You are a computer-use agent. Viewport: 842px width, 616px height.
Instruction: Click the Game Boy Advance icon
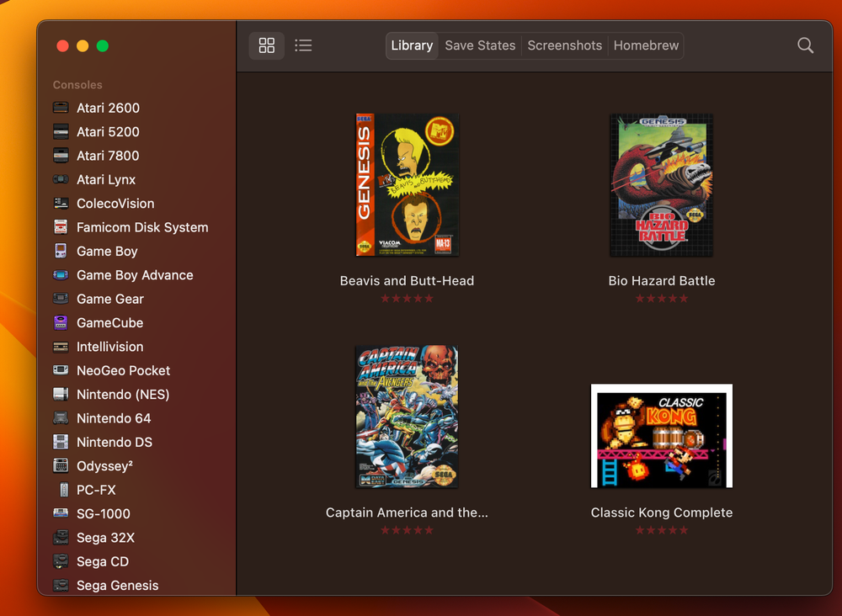[61, 274]
